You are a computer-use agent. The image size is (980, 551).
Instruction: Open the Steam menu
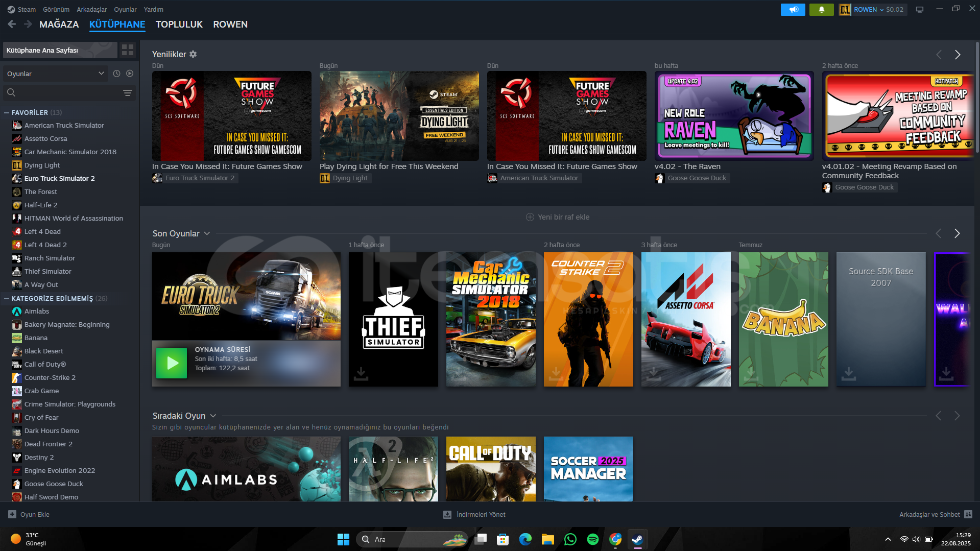[27, 9]
